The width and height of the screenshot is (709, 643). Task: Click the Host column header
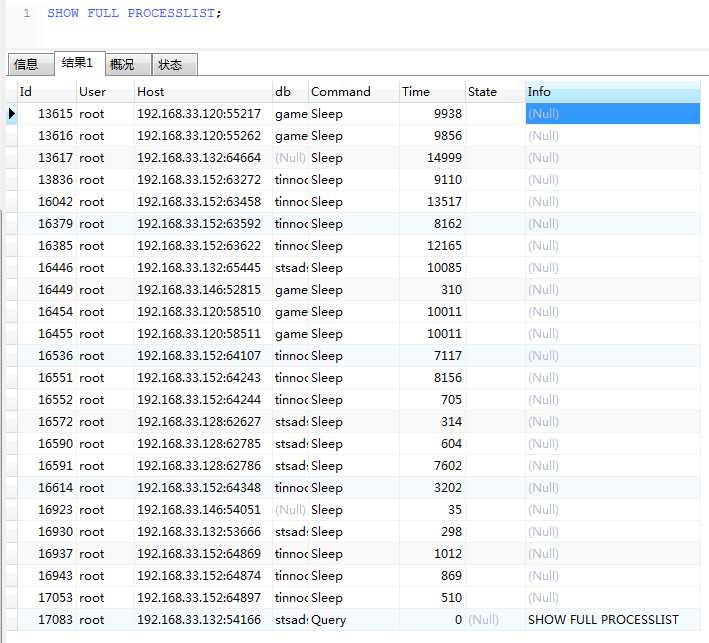click(203, 92)
